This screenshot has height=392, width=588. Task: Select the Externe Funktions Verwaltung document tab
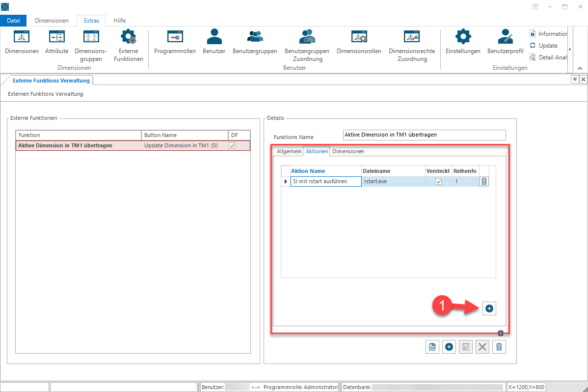click(52, 81)
